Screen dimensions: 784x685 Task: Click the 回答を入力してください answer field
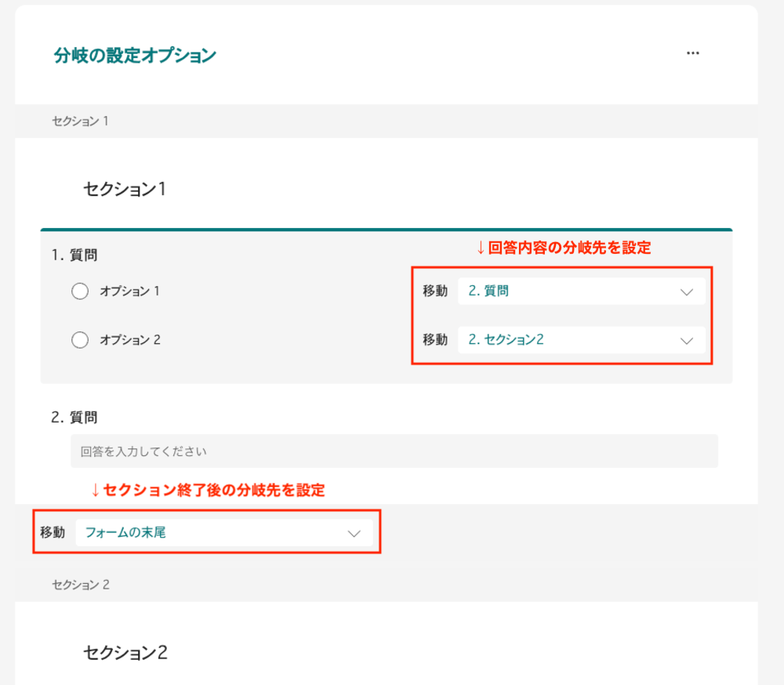[394, 452]
